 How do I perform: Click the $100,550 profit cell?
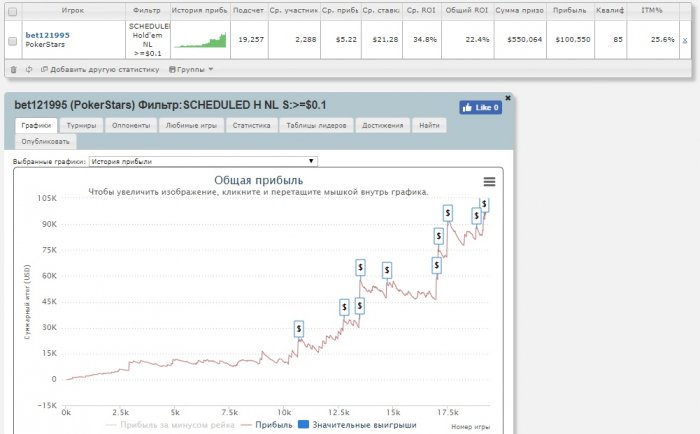(x=573, y=40)
